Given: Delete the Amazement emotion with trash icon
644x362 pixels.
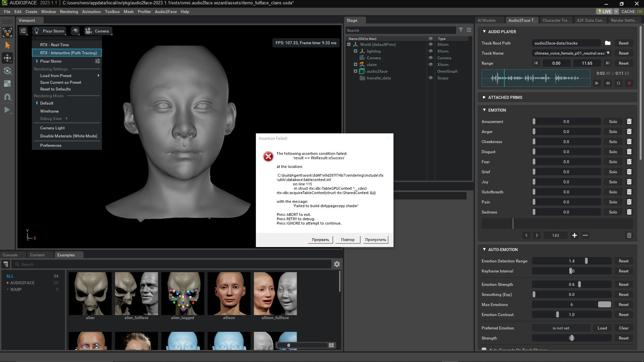Looking at the screenshot, I should (x=629, y=122).
